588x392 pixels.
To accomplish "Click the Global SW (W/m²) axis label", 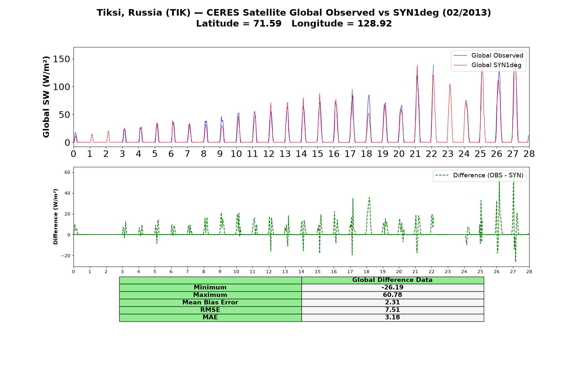I will click(46, 97).
